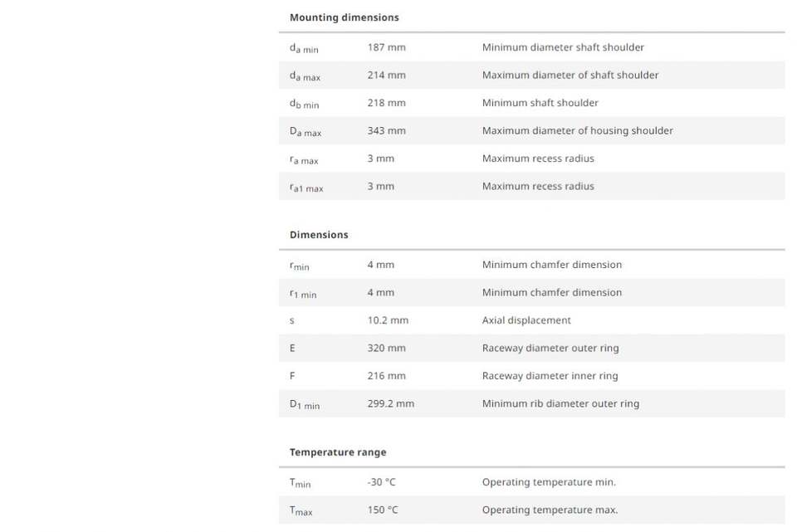Image resolution: width=797 pixels, height=532 pixels.
Task: Click 'Minimum rib diameter outer ring' text
Action: (x=560, y=404)
